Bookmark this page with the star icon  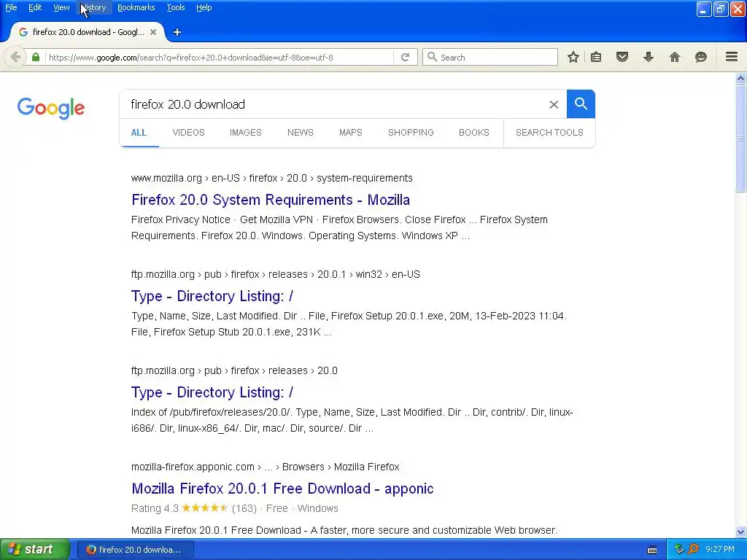(573, 57)
